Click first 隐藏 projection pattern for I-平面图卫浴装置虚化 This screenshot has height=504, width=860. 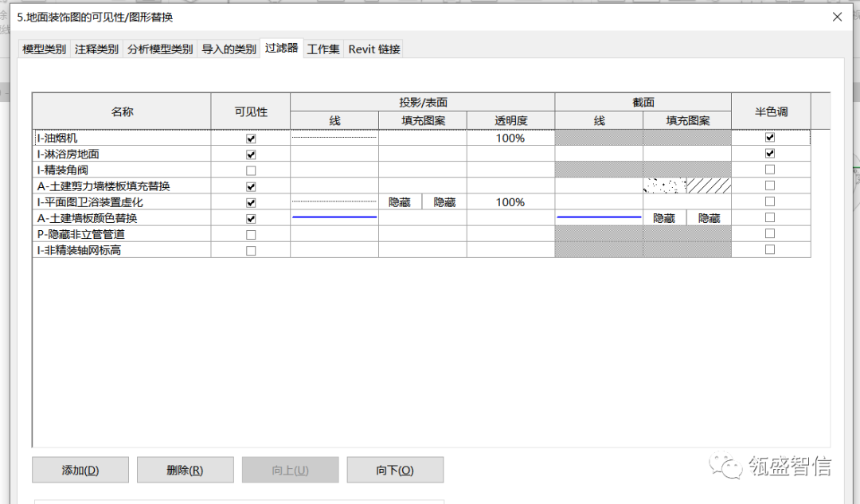point(400,201)
